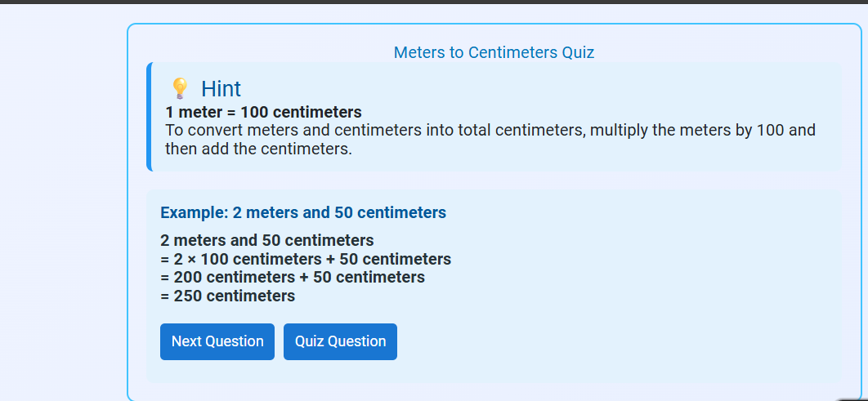Image resolution: width=868 pixels, height=401 pixels.
Task: Click the bold '1 meter = 100 centimeters' line
Action: (263, 112)
